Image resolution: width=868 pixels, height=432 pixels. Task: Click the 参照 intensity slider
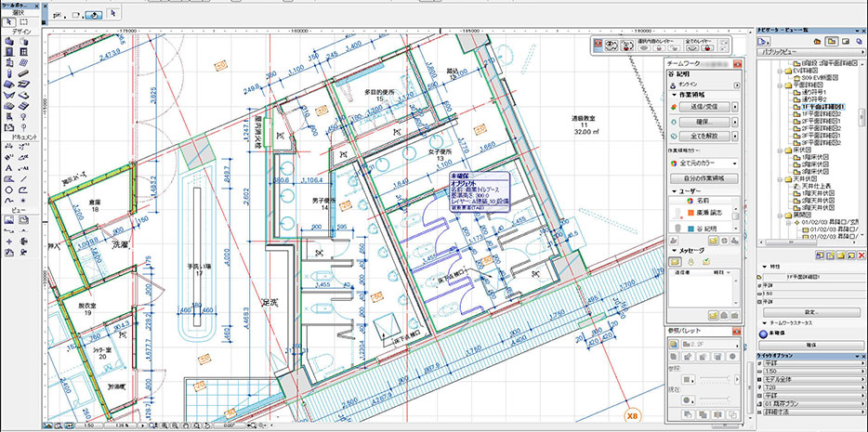click(716, 378)
